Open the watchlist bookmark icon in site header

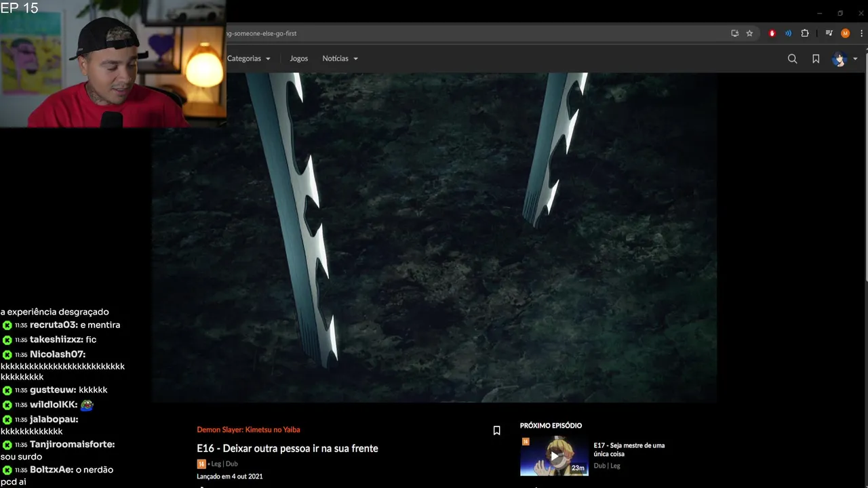point(816,59)
